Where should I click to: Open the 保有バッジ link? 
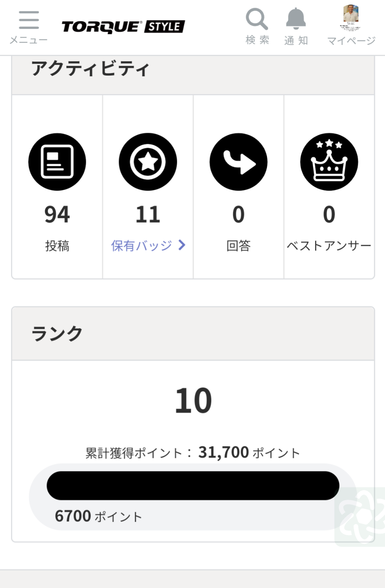click(141, 246)
